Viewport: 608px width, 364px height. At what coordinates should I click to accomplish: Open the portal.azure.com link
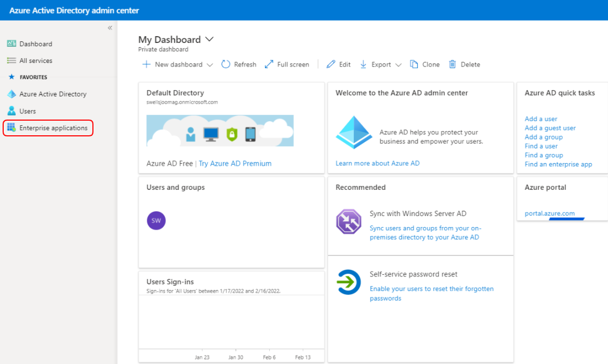(x=549, y=213)
